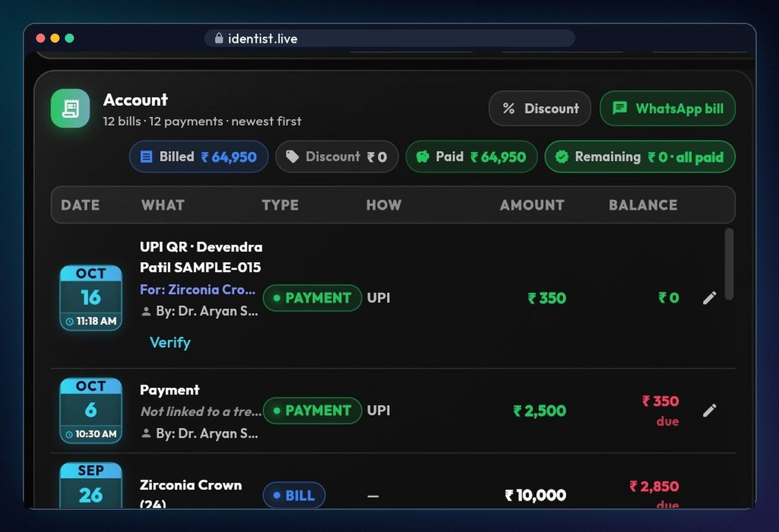The image size is (779, 532).
Task: Click the Verify link on UPI payment
Action: (x=170, y=343)
